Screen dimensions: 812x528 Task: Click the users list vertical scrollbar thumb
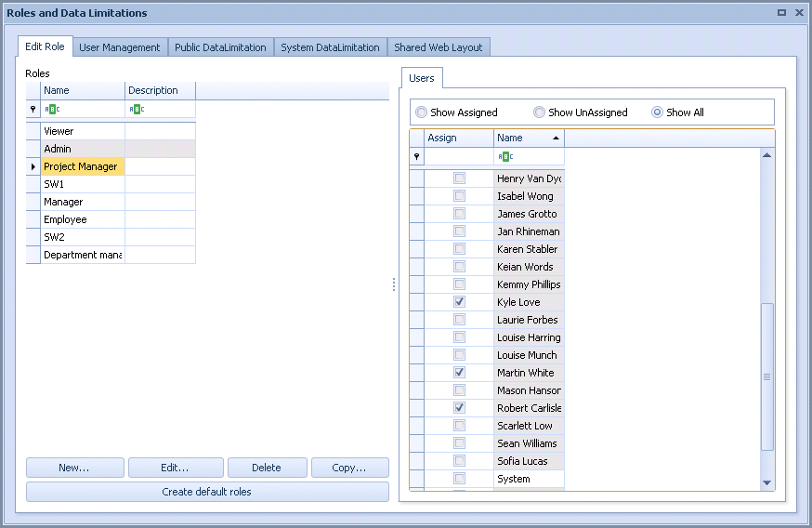[x=766, y=376]
